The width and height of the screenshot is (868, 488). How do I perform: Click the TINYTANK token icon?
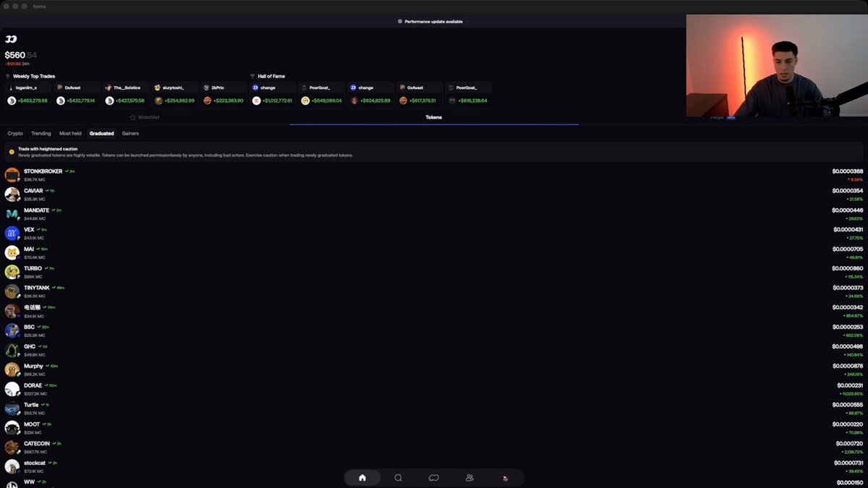point(12,291)
